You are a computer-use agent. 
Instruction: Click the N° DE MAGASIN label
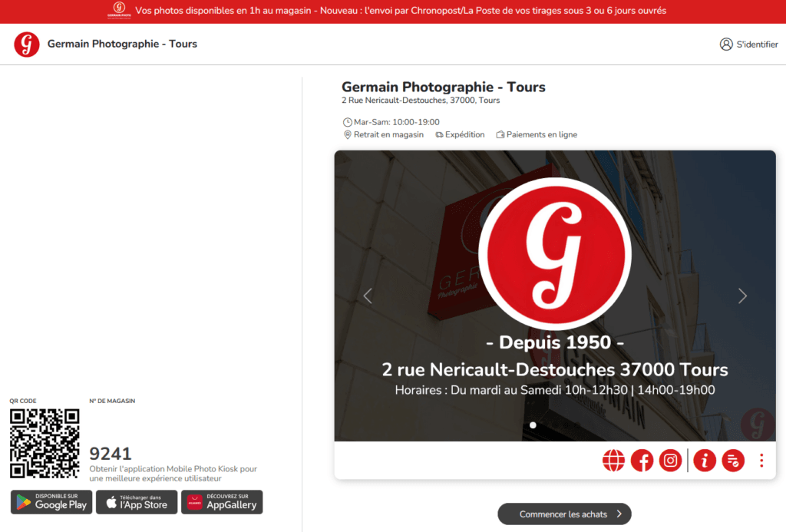[112, 401]
